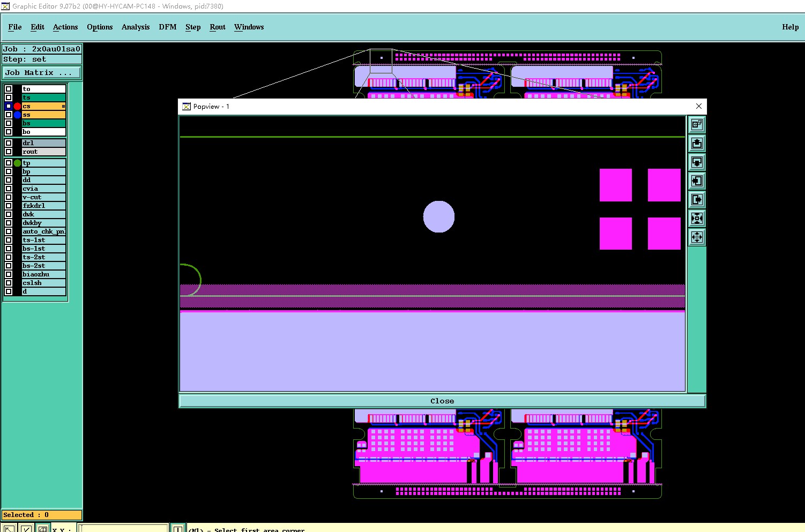Select the drl layer name
This screenshot has width=805, height=532.
(43, 143)
